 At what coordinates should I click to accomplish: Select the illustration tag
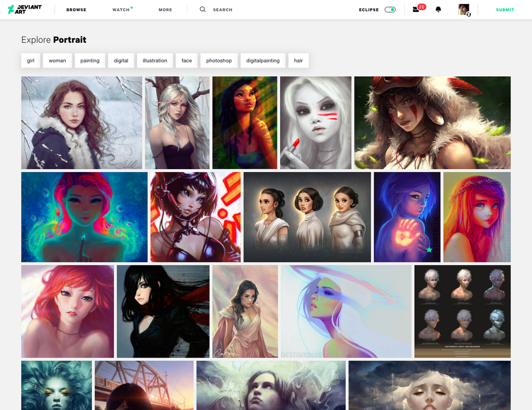pyautogui.click(x=155, y=60)
